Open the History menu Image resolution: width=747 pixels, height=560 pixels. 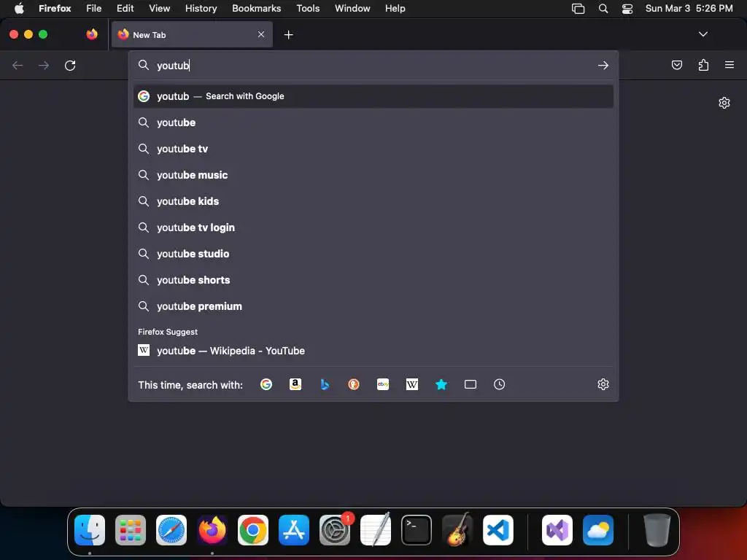point(201,8)
